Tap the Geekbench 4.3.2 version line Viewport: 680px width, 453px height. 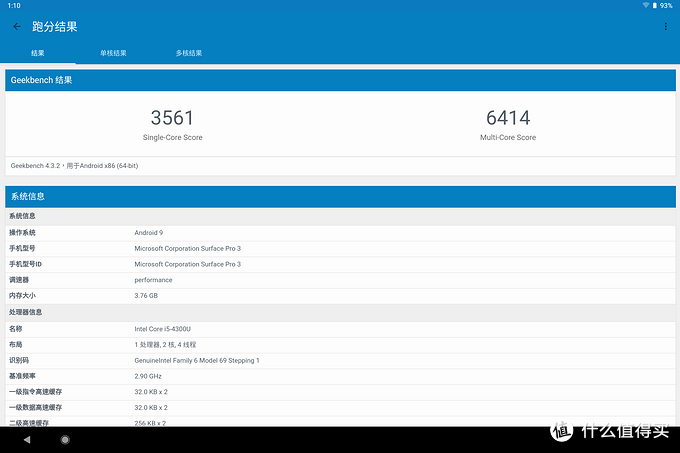coord(74,166)
